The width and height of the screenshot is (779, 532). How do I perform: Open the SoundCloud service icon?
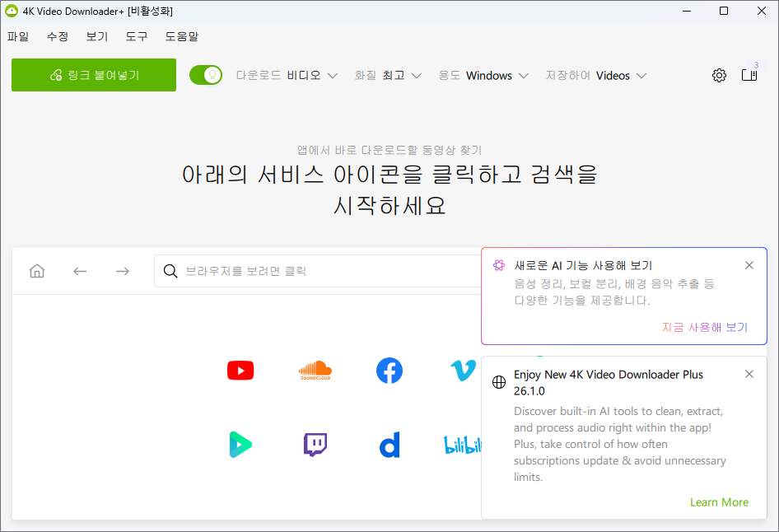click(315, 371)
